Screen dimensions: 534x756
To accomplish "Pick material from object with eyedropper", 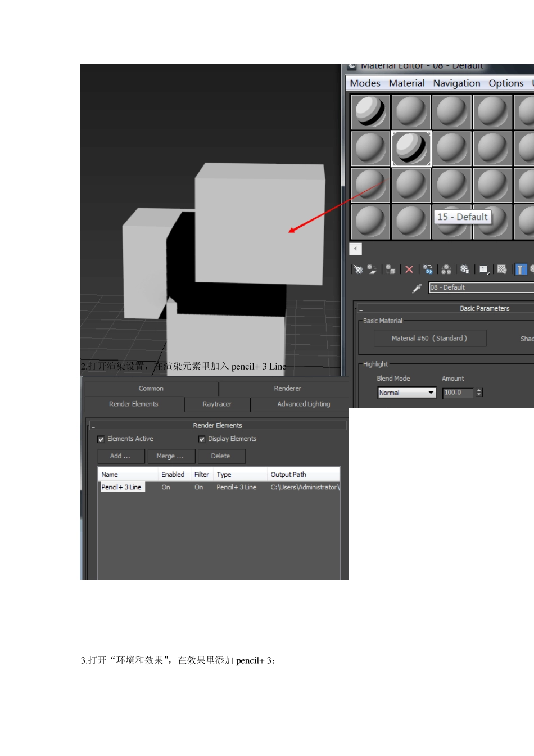I will click(417, 287).
